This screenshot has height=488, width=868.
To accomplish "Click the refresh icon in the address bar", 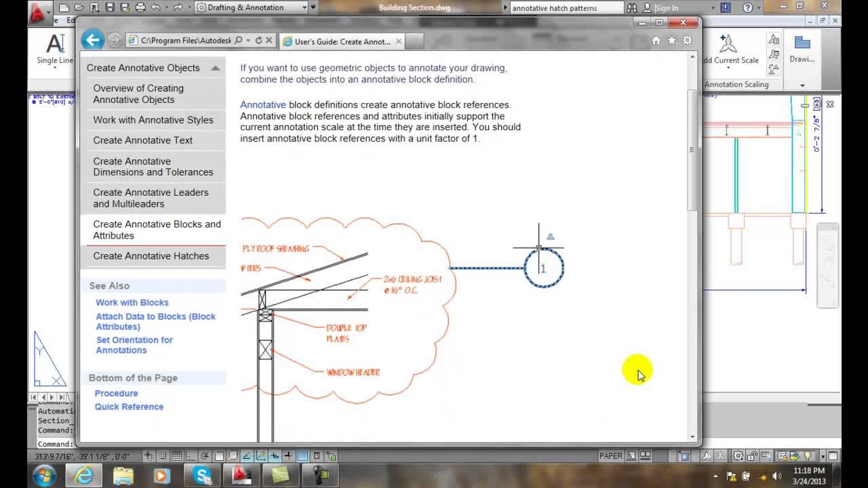I will click(x=258, y=41).
